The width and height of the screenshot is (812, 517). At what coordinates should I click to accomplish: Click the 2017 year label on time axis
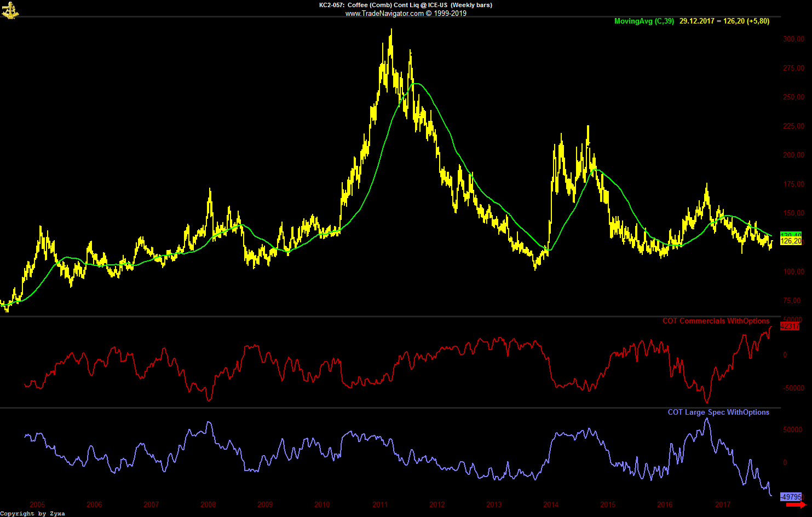(723, 504)
